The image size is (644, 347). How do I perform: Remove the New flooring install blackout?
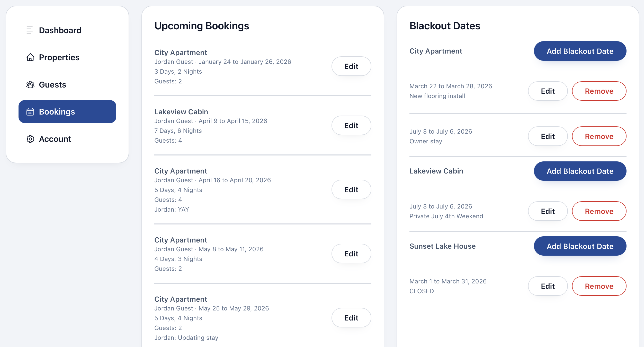click(x=599, y=91)
